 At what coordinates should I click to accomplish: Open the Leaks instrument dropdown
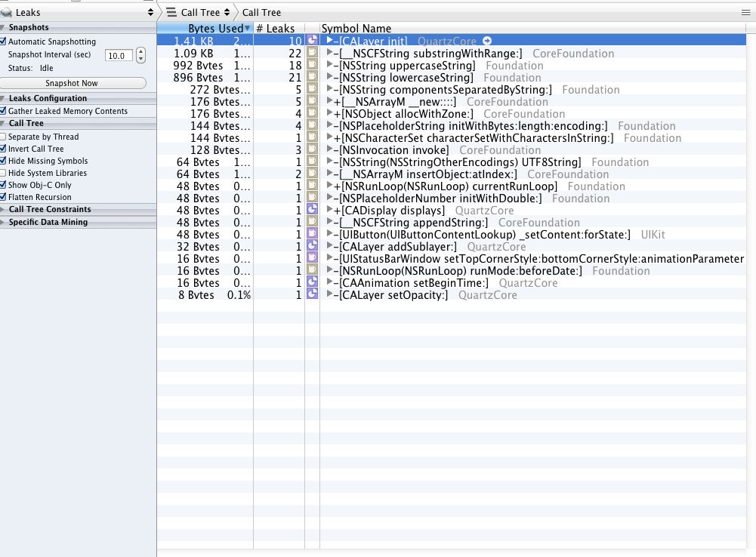[150, 13]
